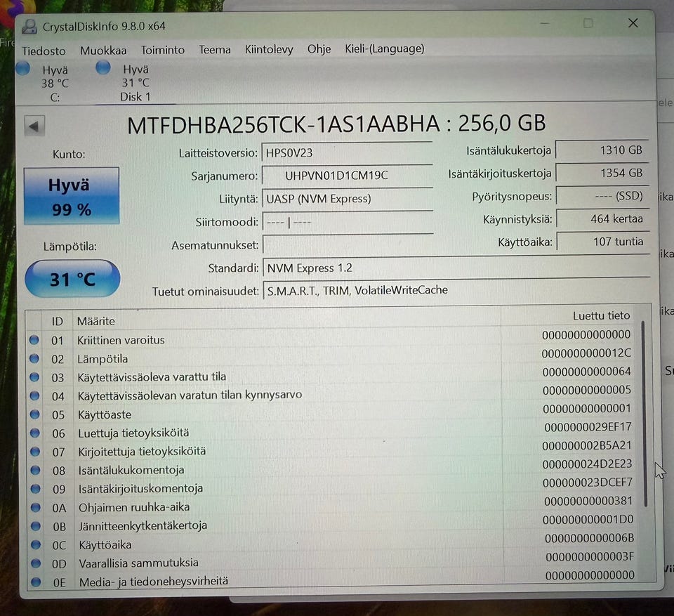The image size is (674, 616).
Task: Click status dot for Käyttöaste row
Action: click(x=34, y=414)
